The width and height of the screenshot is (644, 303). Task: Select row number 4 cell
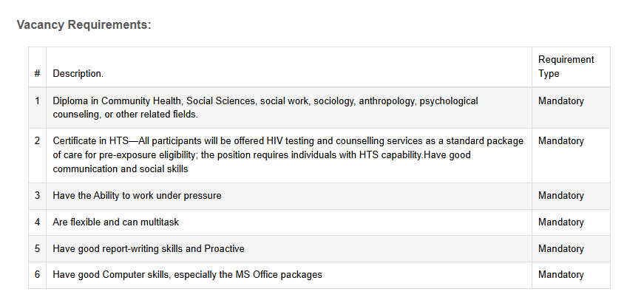tap(38, 222)
